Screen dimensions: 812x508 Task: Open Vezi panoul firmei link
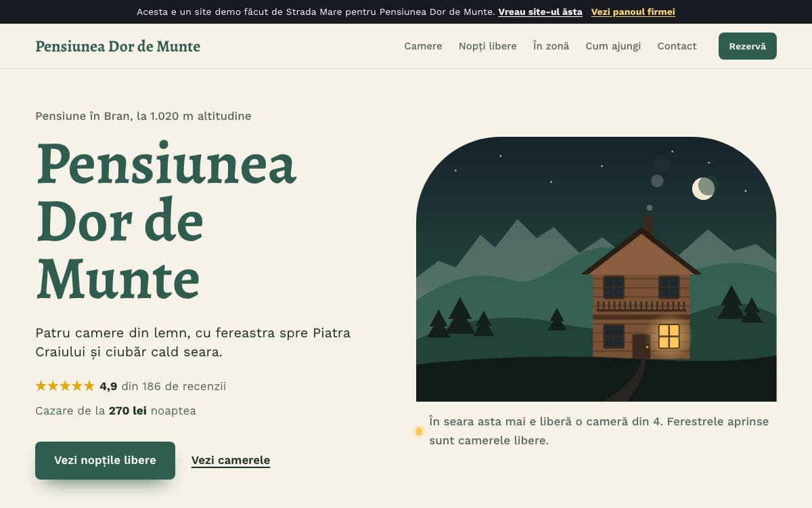[633, 12]
